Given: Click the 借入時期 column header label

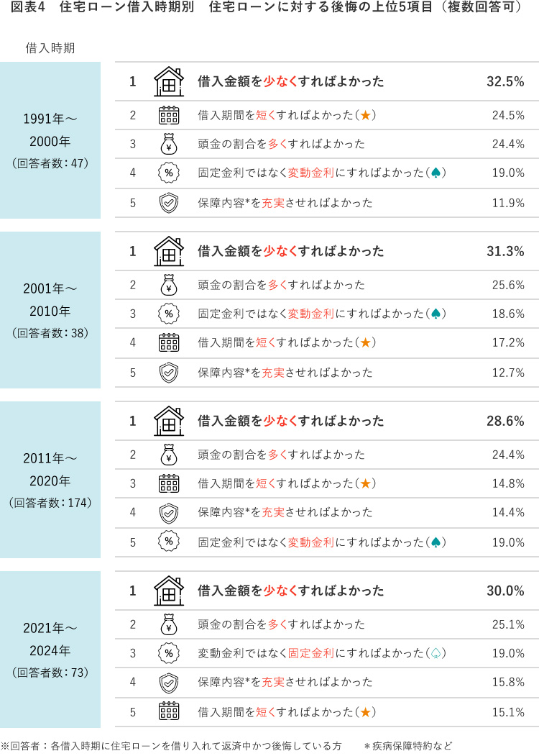Looking at the screenshot, I should tap(50, 48).
